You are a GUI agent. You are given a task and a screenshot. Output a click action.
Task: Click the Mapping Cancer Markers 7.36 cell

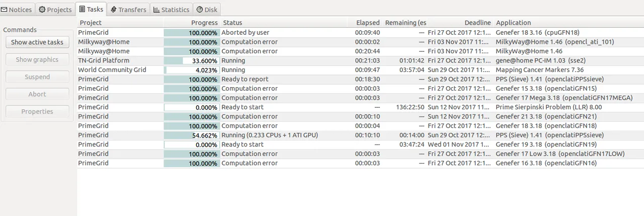click(540, 70)
